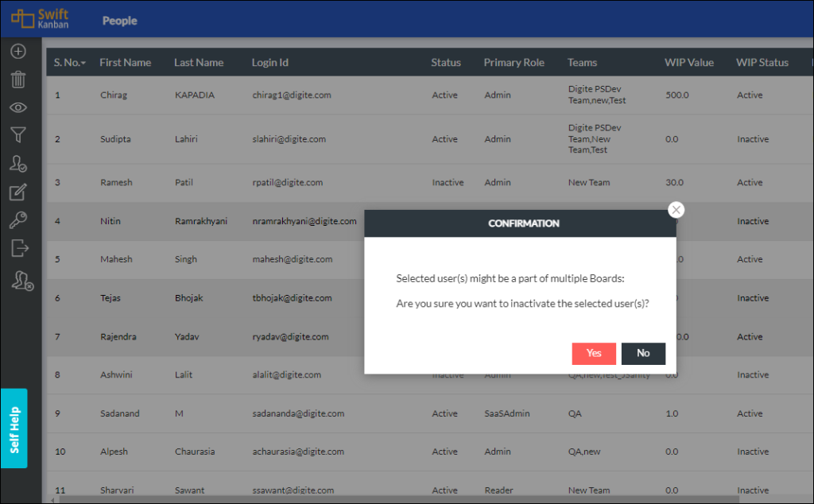Click the WIP Value column header
The image size is (814, 504).
689,62
